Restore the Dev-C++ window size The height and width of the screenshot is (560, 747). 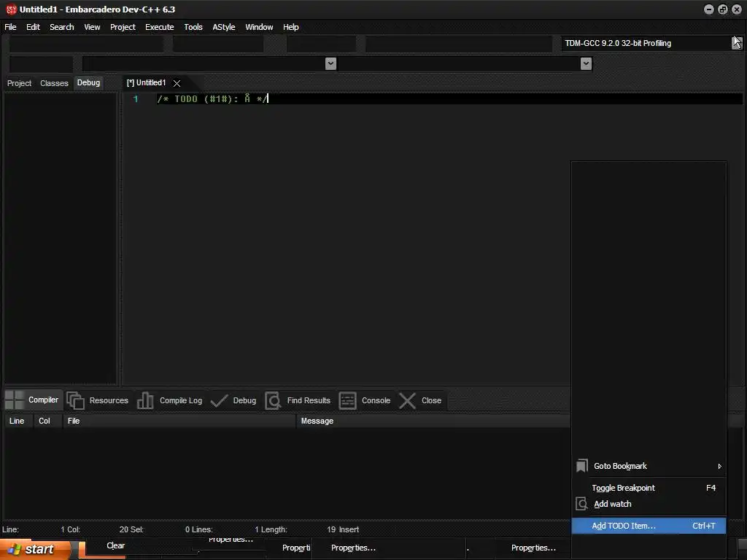tap(723, 9)
